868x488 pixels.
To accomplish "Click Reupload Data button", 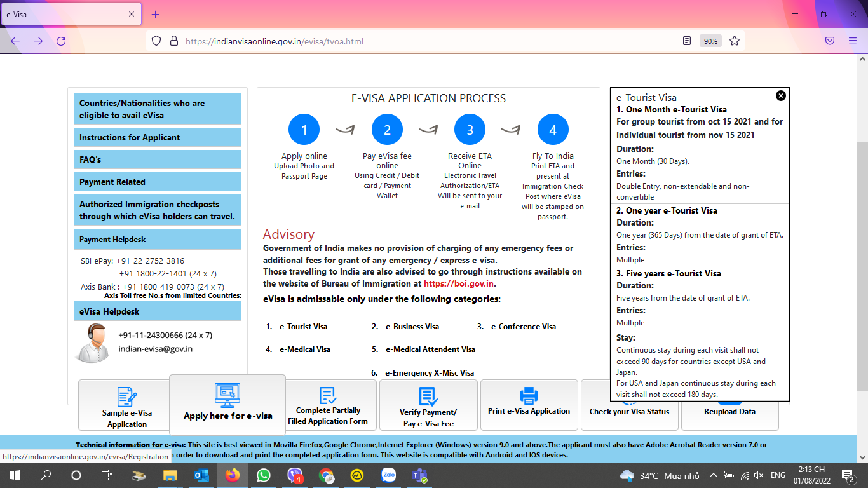I will tap(729, 411).
